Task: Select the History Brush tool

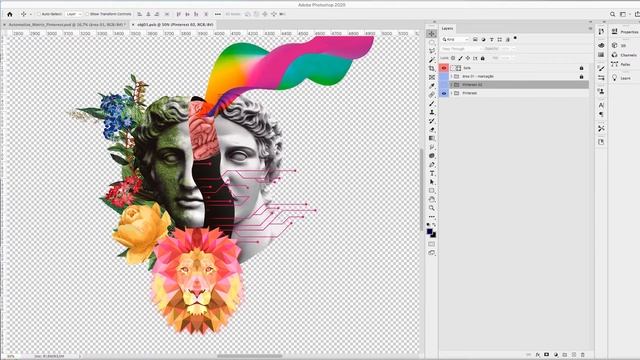Action: pyautogui.click(x=432, y=121)
